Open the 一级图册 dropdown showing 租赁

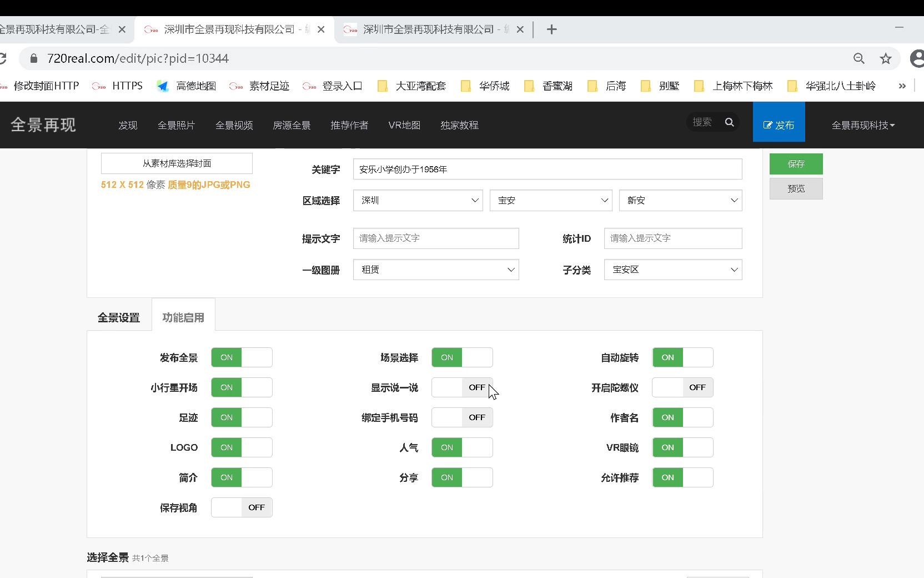[x=436, y=270]
